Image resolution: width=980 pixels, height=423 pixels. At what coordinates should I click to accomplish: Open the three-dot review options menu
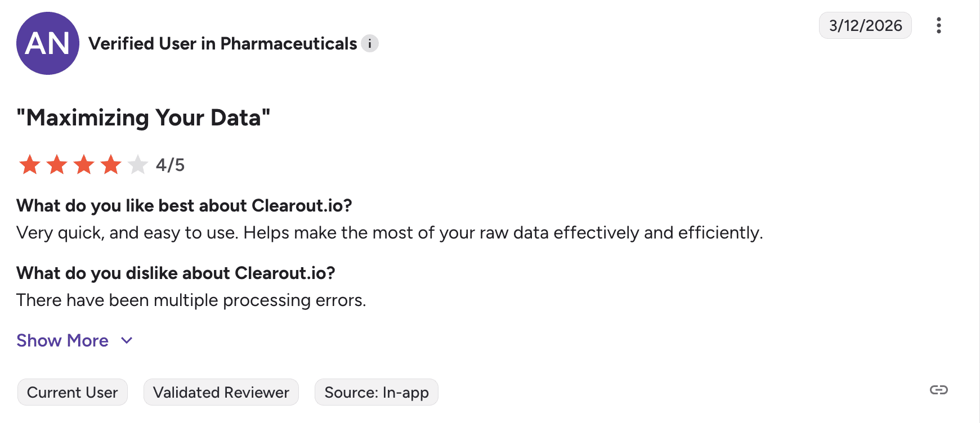point(938,25)
